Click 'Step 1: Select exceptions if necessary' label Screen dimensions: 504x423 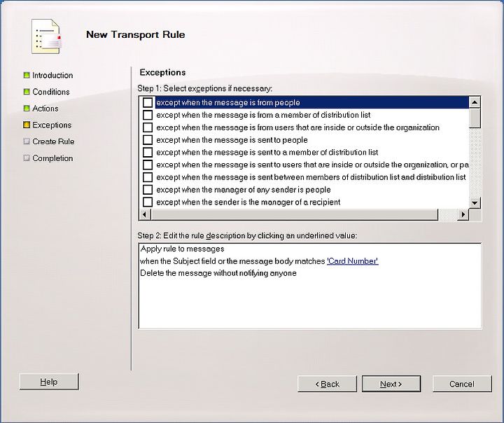[x=204, y=88]
